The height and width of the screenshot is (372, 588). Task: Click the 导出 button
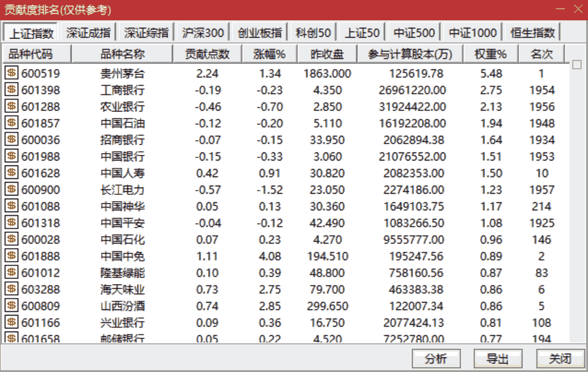pyautogui.click(x=498, y=358)
